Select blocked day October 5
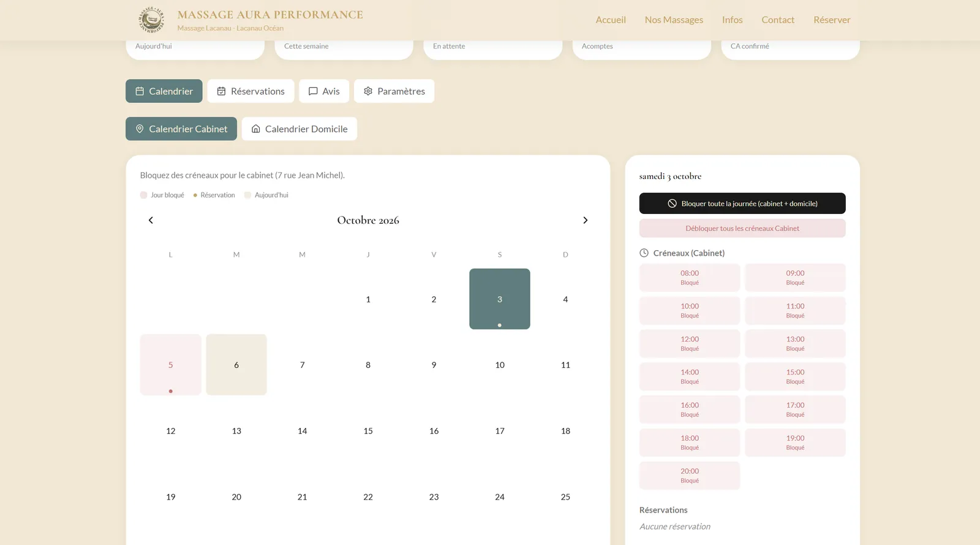 click(171, 365)
